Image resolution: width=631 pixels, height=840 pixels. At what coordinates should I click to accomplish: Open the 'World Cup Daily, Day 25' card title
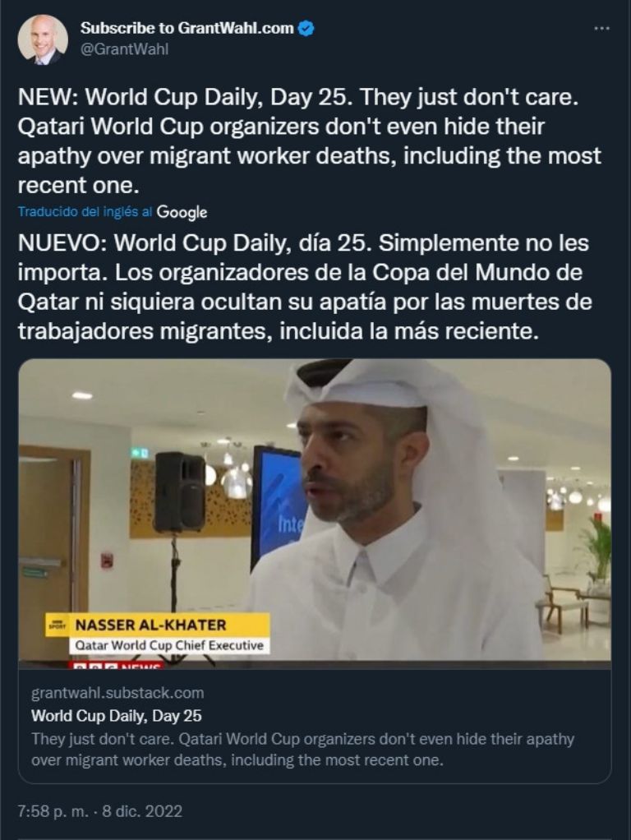tap(116, 716)
